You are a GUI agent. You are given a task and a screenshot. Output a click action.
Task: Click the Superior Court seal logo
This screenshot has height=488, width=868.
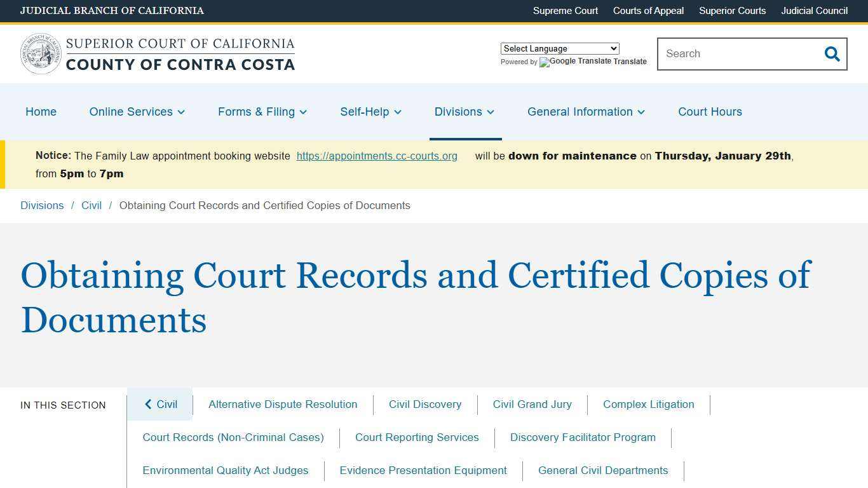point(41,53)
